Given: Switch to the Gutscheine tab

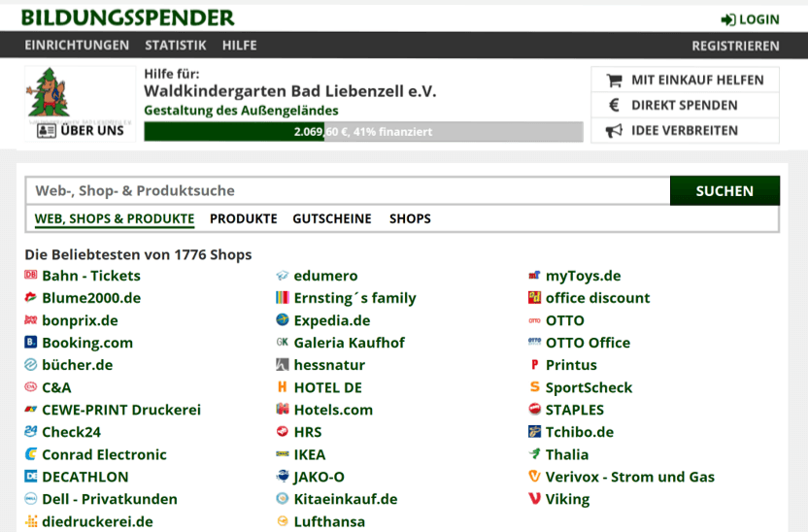Looking at the screenshot, I should coord(332,218).
